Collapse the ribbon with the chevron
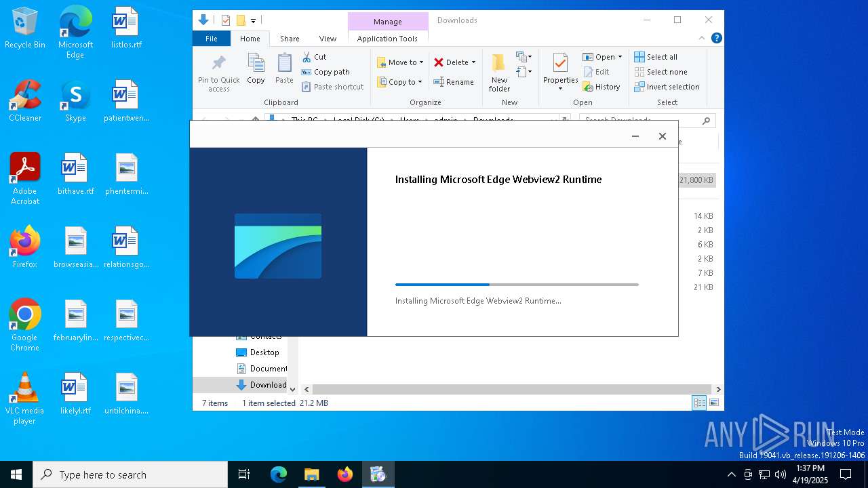 pos(702,39)
